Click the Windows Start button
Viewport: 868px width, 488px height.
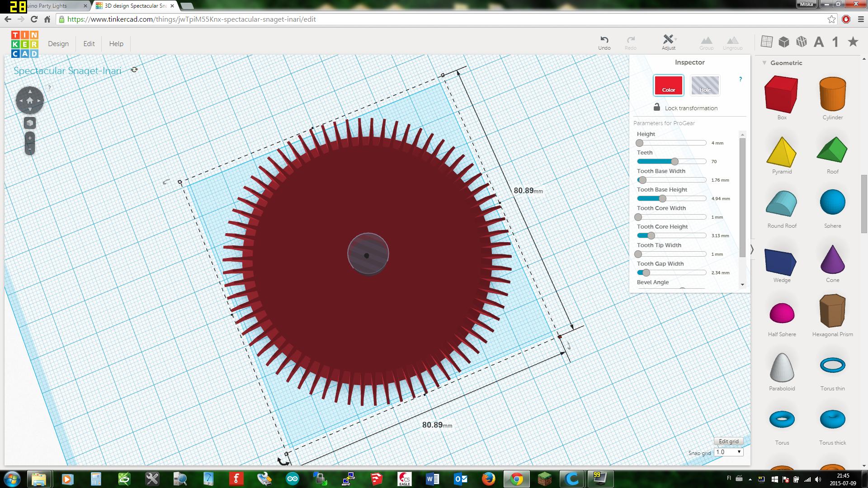click(11, 479)
